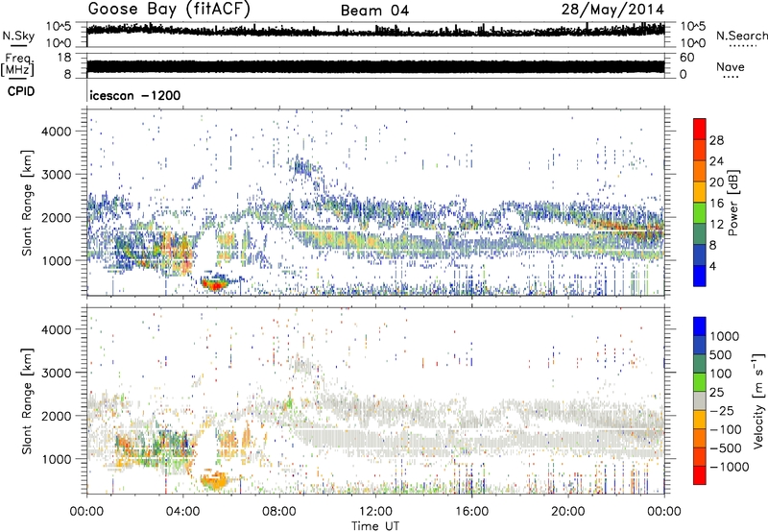The width and height of the screenshot is (768, 532).
Task: Click the 'Slant Range [km]' label of the velocity panel
Action: pos(27,401)
